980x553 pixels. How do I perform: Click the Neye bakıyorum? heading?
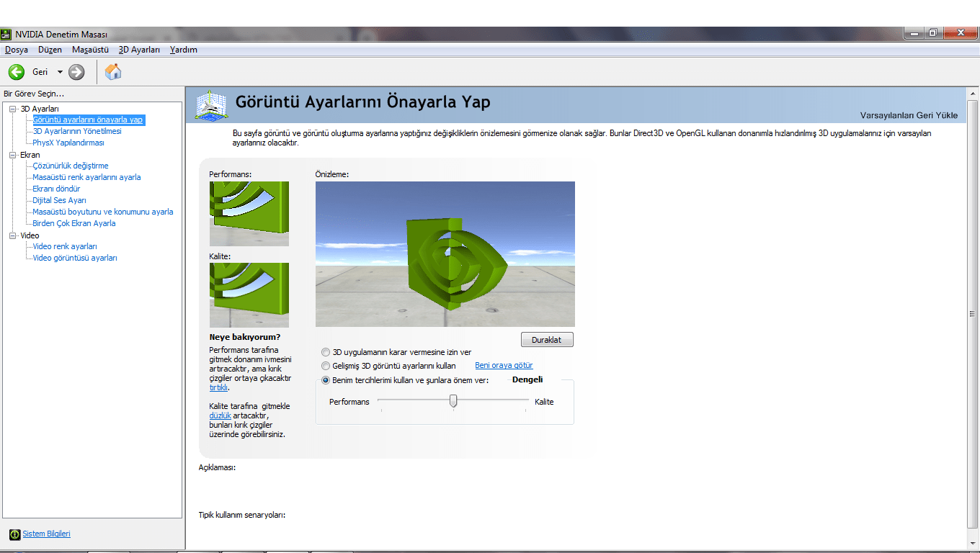pyautogui.click(x=245, y=337)
